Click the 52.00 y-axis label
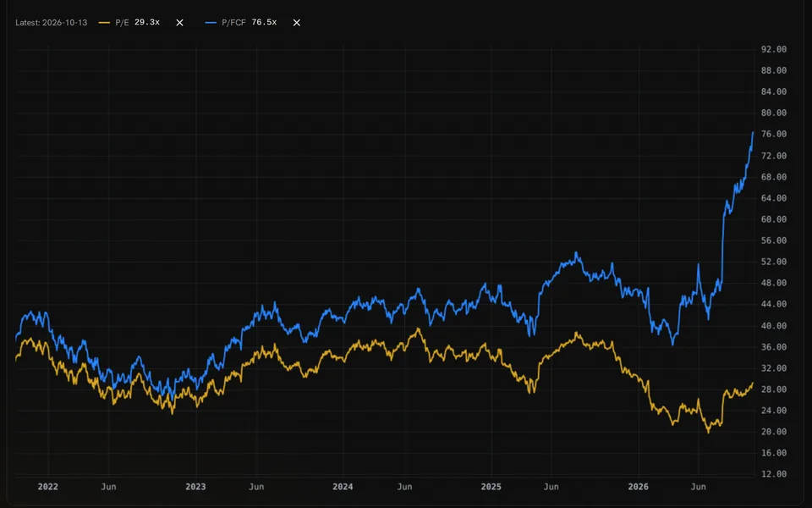Image resolution: width=812 pixels, height=508 pixels. click(774, 262)
